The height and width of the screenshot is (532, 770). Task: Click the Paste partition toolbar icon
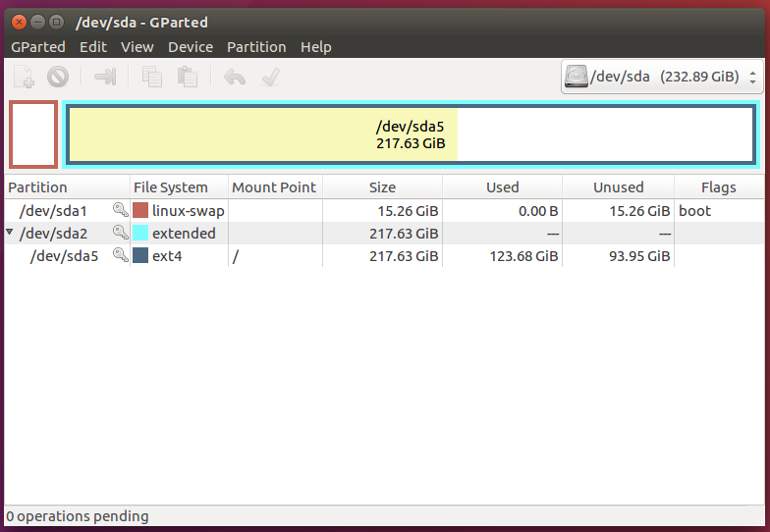pyautogui.click(x=188, y=77)
